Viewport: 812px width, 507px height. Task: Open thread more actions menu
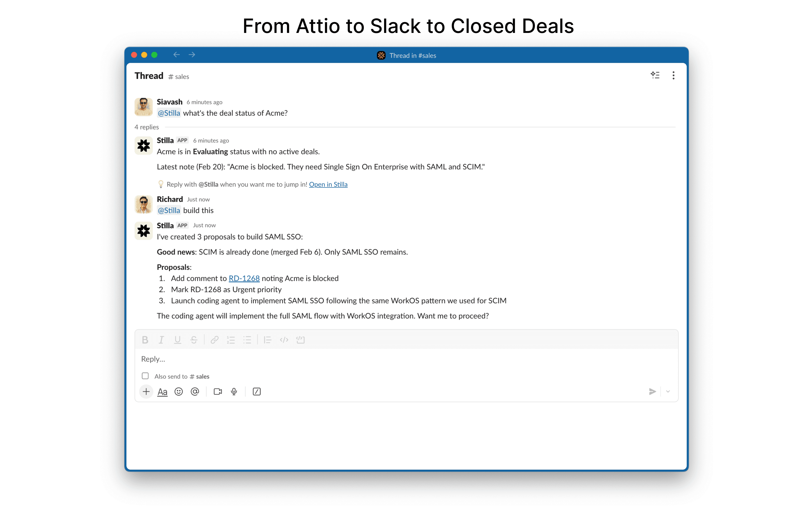click(x=673, y=75)
